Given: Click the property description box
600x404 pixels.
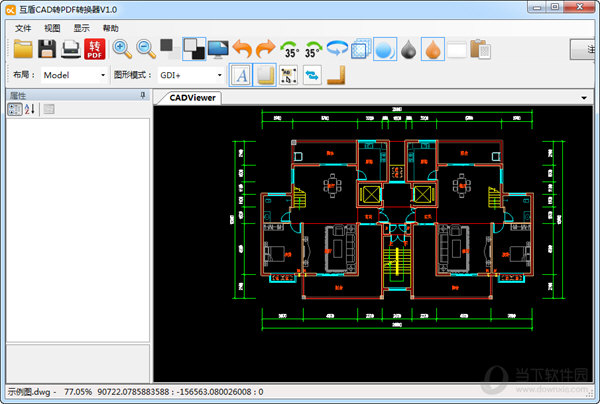Looking at the screenshot, I should pos(78,363).
